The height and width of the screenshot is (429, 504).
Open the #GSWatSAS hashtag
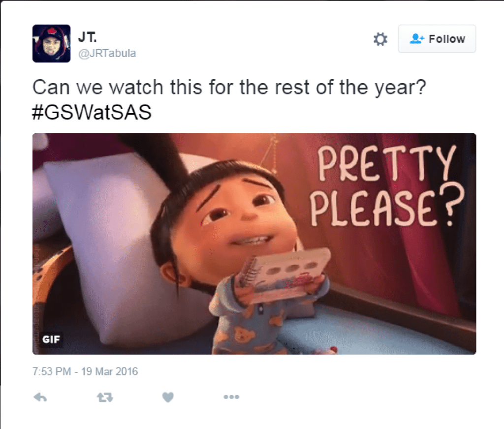tap(92, 112)
